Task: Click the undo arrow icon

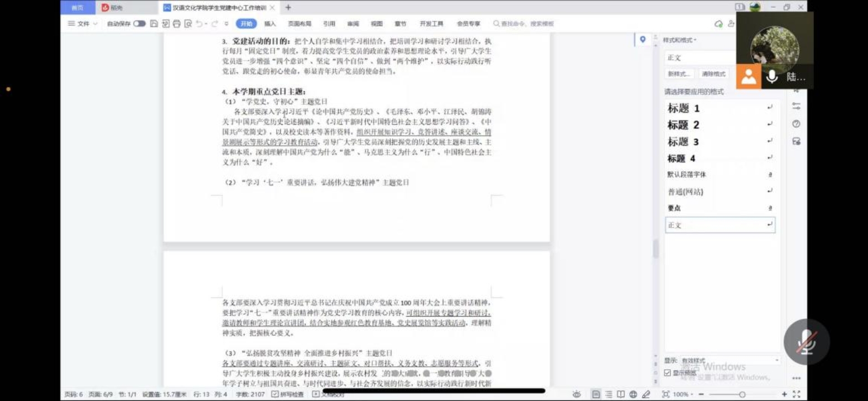Action: pyautogui.click(x=199, y=24)
